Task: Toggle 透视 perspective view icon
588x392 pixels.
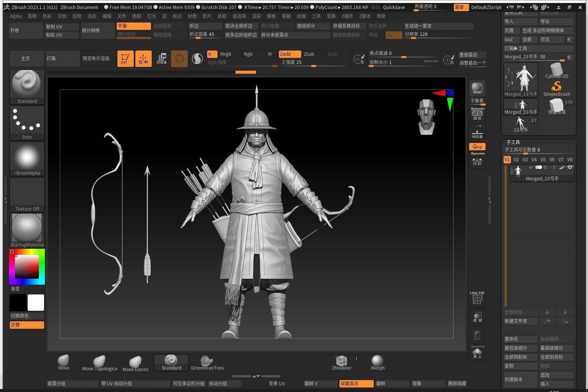Action: pyautogui.click(x=477, y=114)
